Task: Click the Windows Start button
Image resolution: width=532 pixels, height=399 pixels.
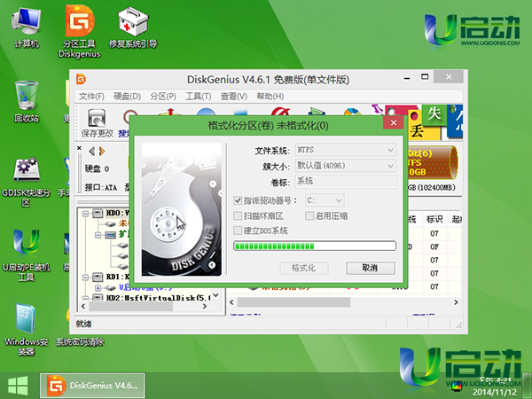Action: (18, 386)
